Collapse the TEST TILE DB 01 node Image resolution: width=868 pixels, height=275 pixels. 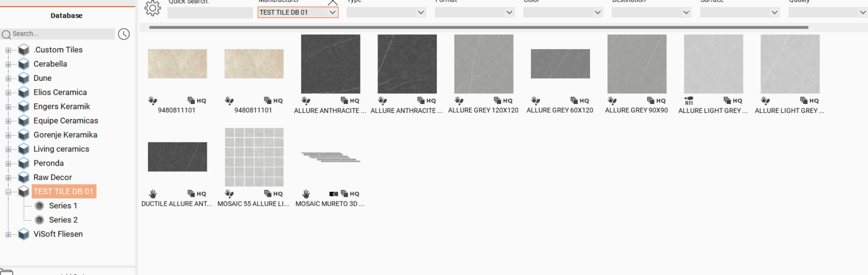[x=8, y=191]
